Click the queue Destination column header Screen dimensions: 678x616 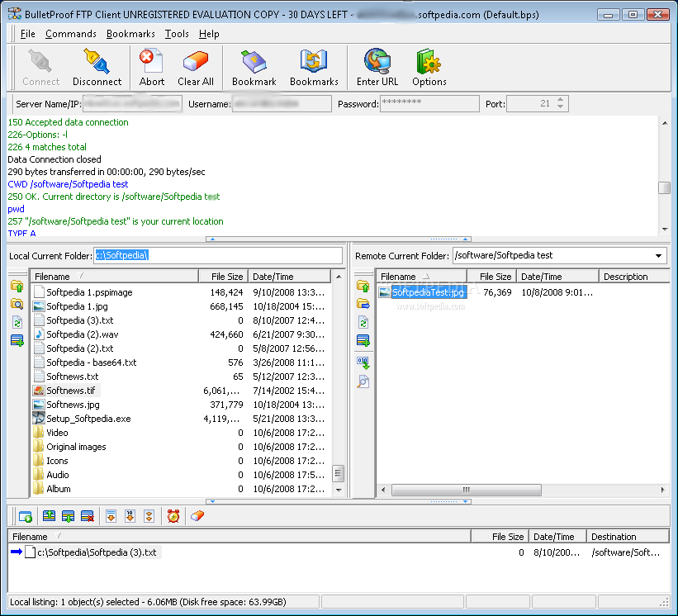(x=628, y=537)
